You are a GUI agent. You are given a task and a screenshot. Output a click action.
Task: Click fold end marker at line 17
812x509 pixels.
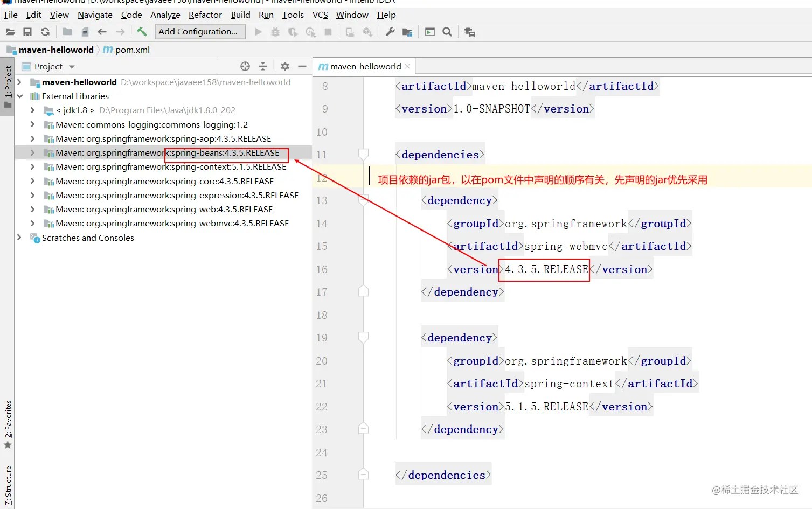[x=364, y=291]
